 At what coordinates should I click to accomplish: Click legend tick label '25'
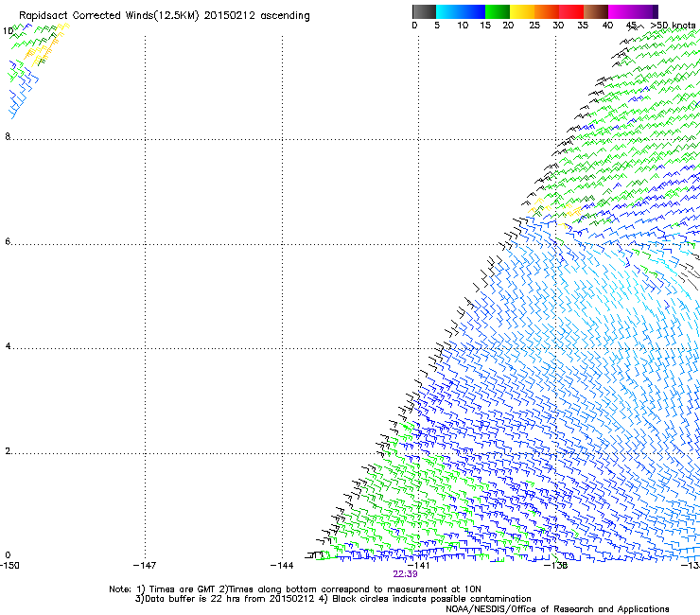coord(534,26)
